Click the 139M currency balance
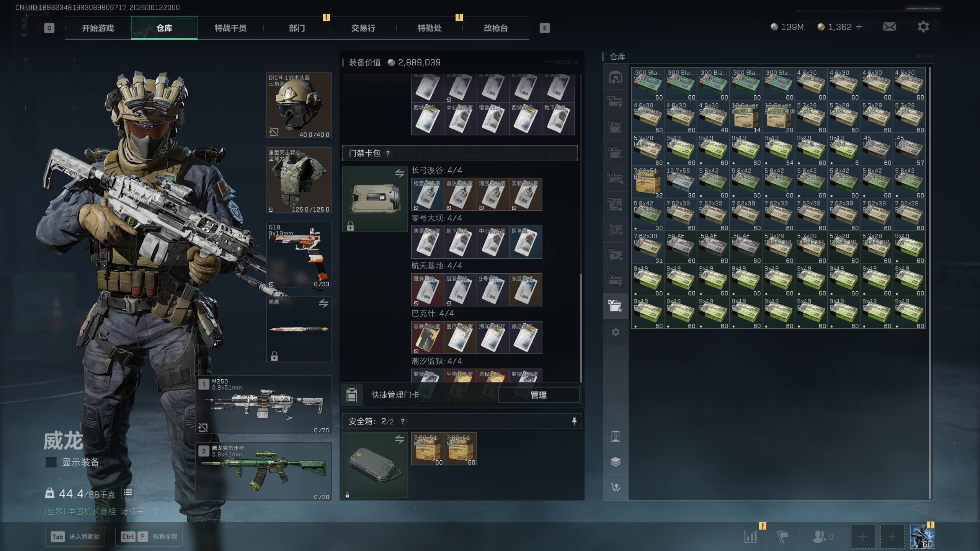 coord(787,27)
